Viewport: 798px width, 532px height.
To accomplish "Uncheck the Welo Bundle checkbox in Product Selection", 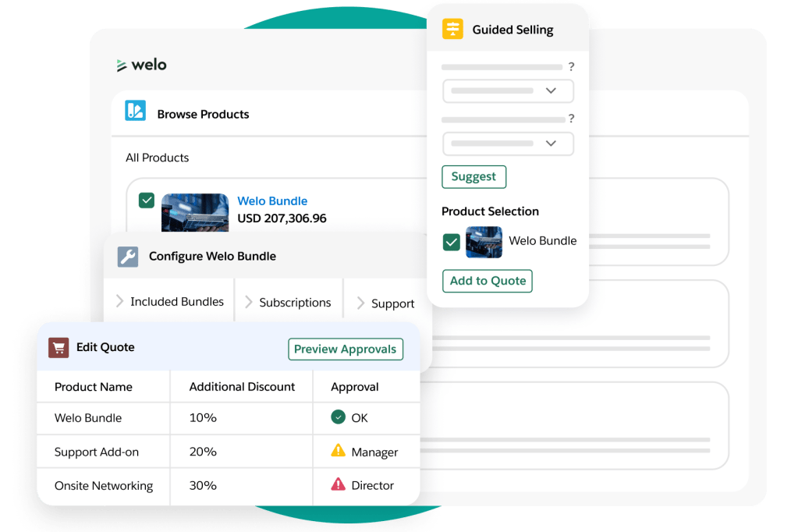I will pyautogui.click(x=452, y=243).
